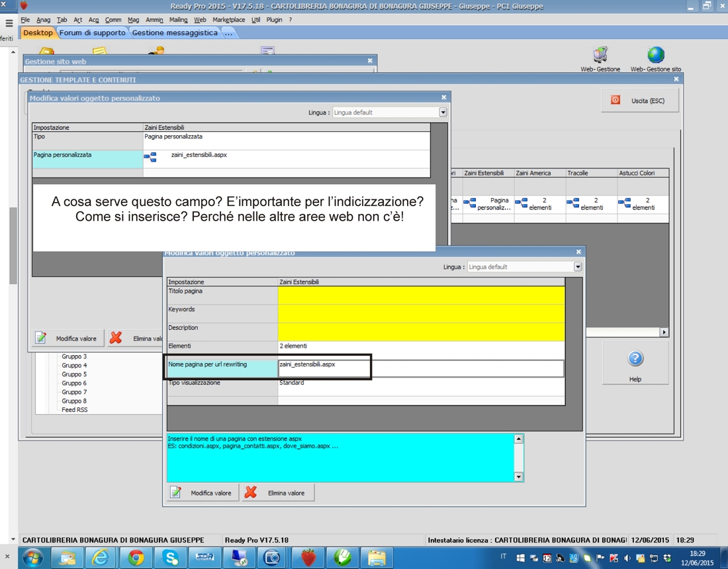
Task: Click the tree icon beside zaini_estensibili.aspx
Action: pyautogui.click(x=150, y=157)
